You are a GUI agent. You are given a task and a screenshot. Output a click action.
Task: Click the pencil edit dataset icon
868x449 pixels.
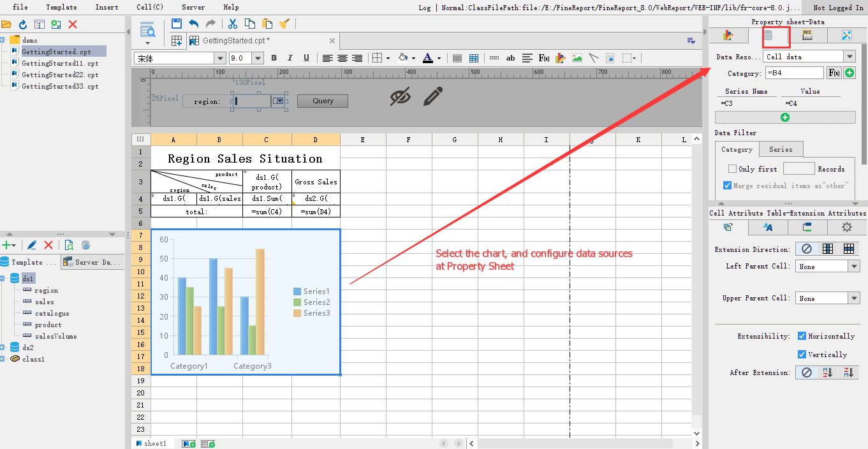tap(31, 245)
